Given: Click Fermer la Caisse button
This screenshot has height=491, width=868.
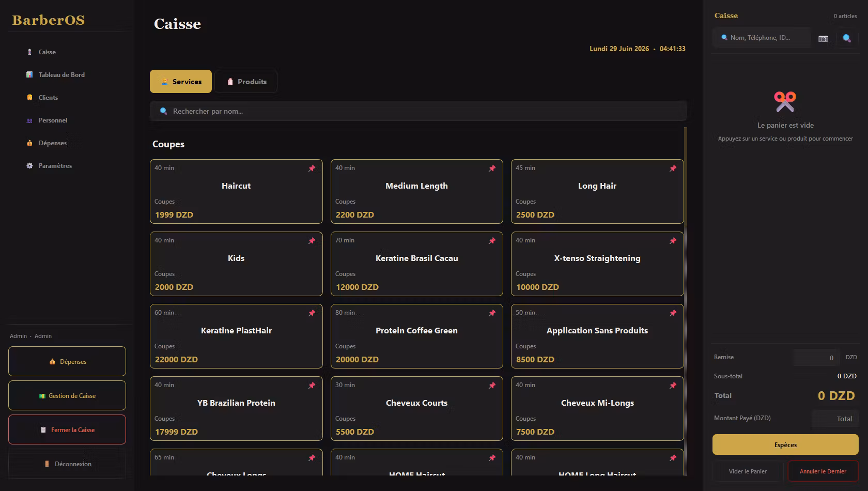Looking at the screenshot, I should (67, 429).
